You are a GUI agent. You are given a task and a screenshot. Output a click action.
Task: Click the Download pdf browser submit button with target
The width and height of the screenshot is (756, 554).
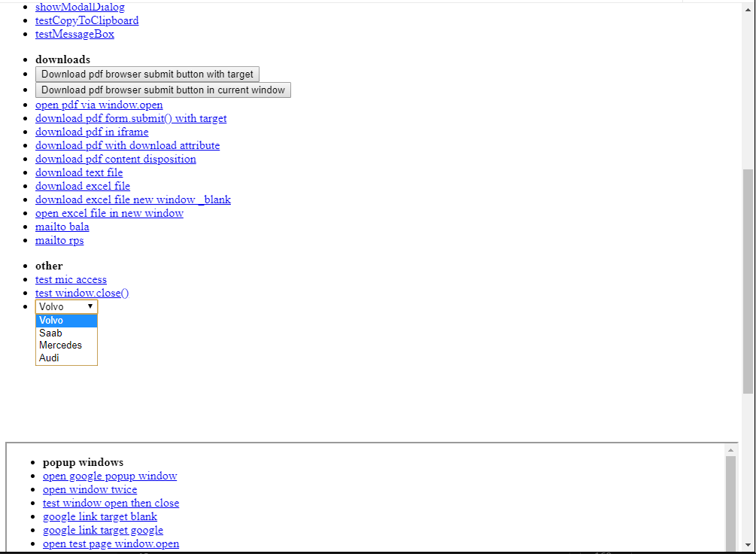click(147, 74)
